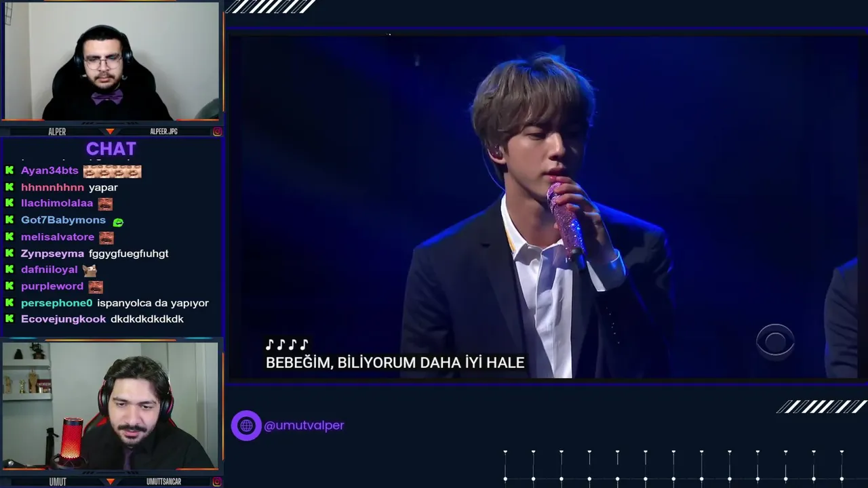The height and width of the screenshot is (488, 868).
Task: Open the CHAT panel header
Action: pyautogui.click(x=111, y=148)
